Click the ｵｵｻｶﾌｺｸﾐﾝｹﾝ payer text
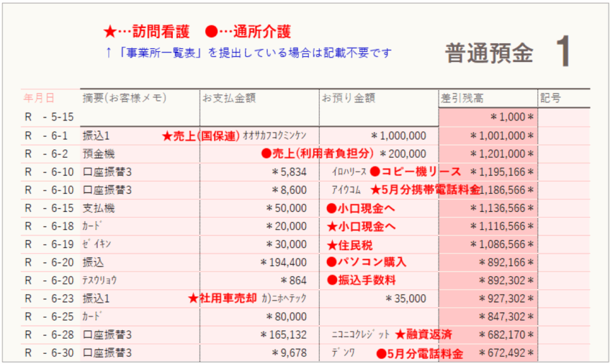610x364 pixels. tap(275, 135)
